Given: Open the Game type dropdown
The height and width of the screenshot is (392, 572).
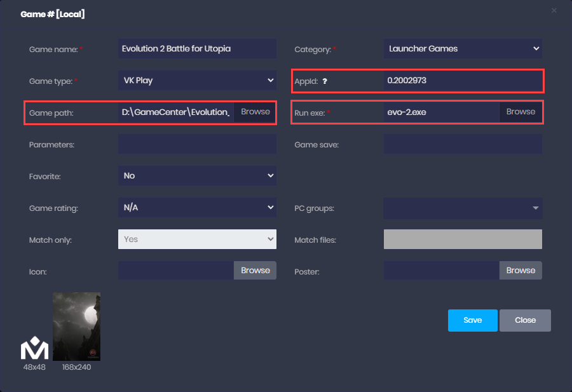Looking at the screenshot, I should pyautogui.click(x=197, y=81).
